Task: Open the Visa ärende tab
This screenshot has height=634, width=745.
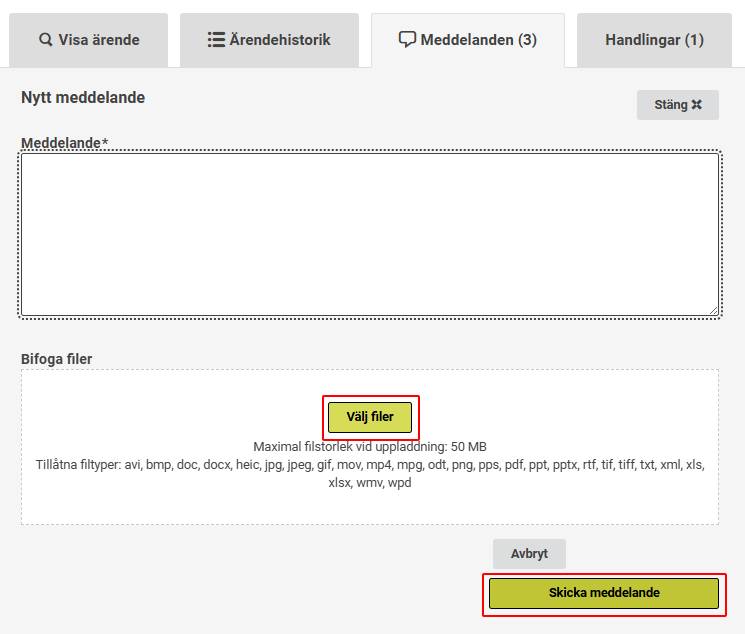Action: 89,41
